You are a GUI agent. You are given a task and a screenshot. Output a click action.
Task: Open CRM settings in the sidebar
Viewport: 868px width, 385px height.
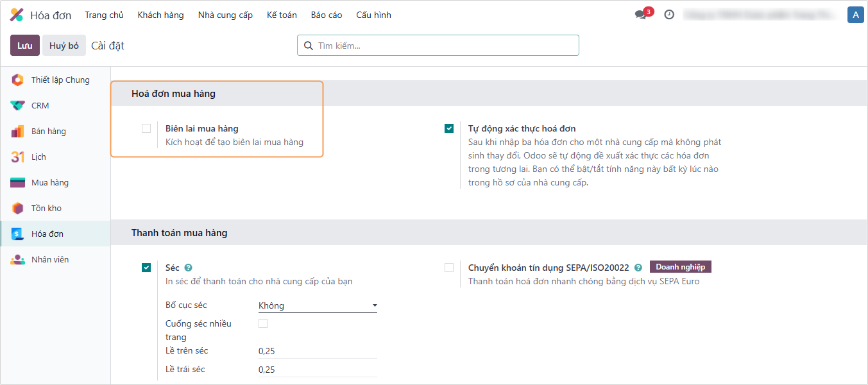point(40,106)
